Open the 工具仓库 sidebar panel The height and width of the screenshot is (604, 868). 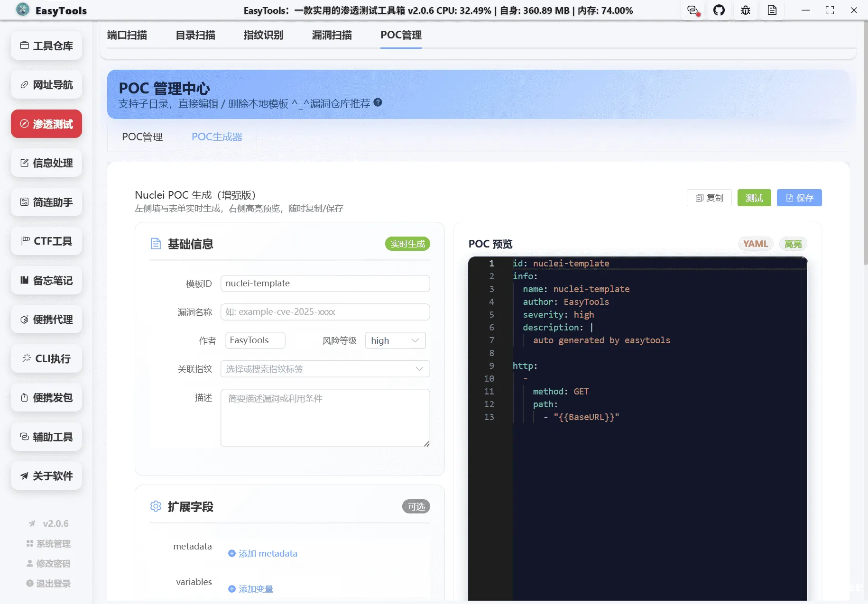(46, 46)
